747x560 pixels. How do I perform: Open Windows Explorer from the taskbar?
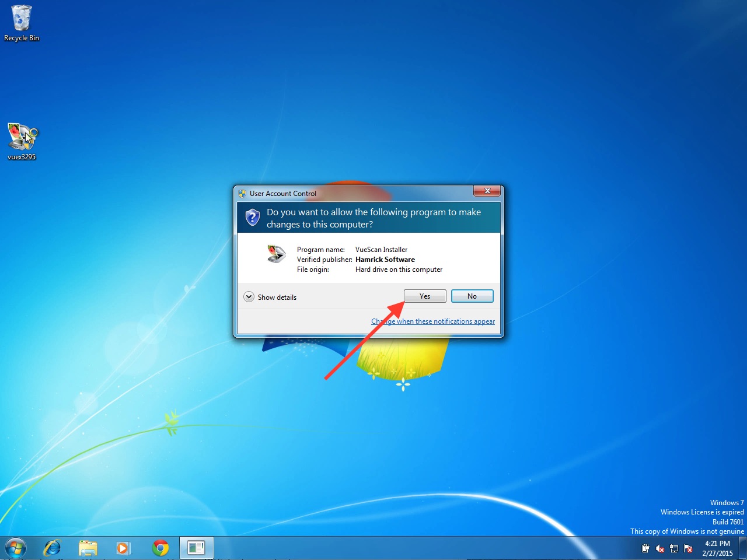pyautogui.click(x=88, y=548)
